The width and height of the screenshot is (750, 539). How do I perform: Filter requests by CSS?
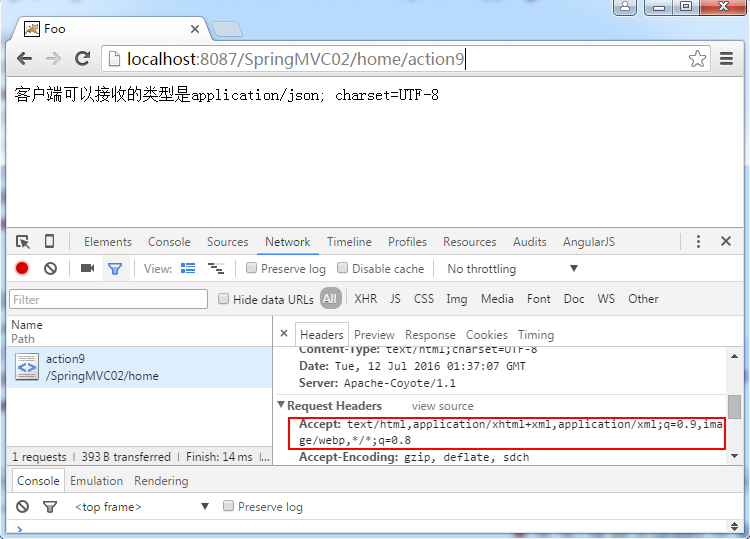pyautogui.click(x=424, y=299)
